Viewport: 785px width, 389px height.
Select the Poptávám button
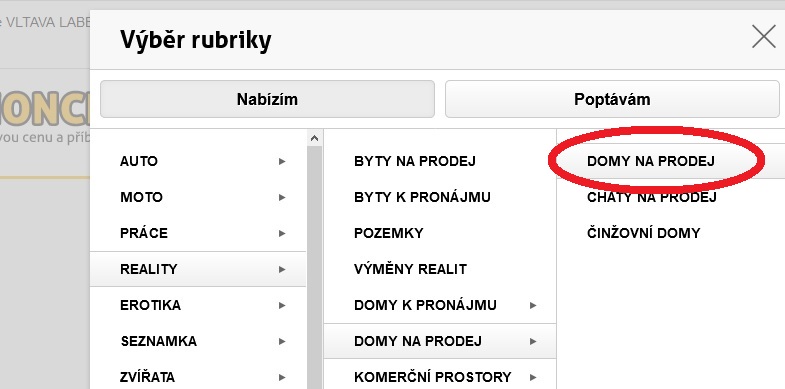coord(612,99)
